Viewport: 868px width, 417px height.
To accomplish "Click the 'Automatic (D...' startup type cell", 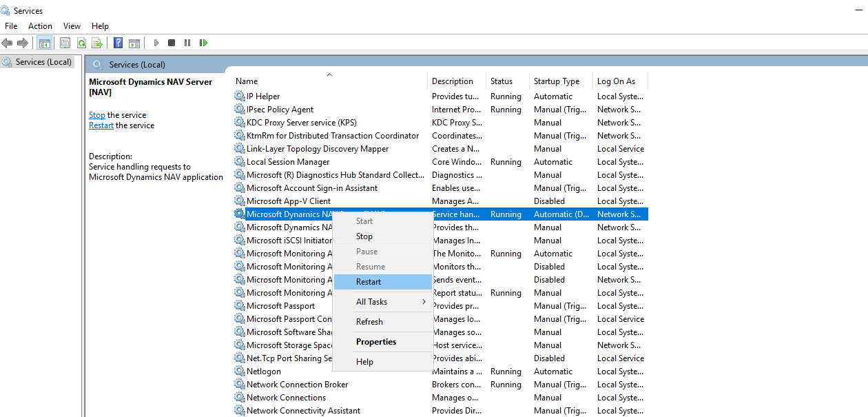I will click(x=561, y=214).
